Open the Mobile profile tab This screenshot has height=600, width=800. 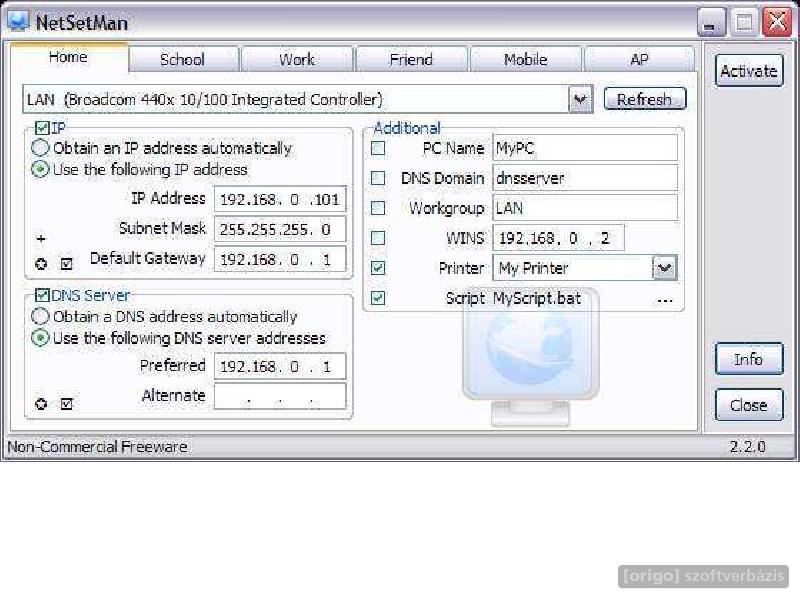point(525,60)
